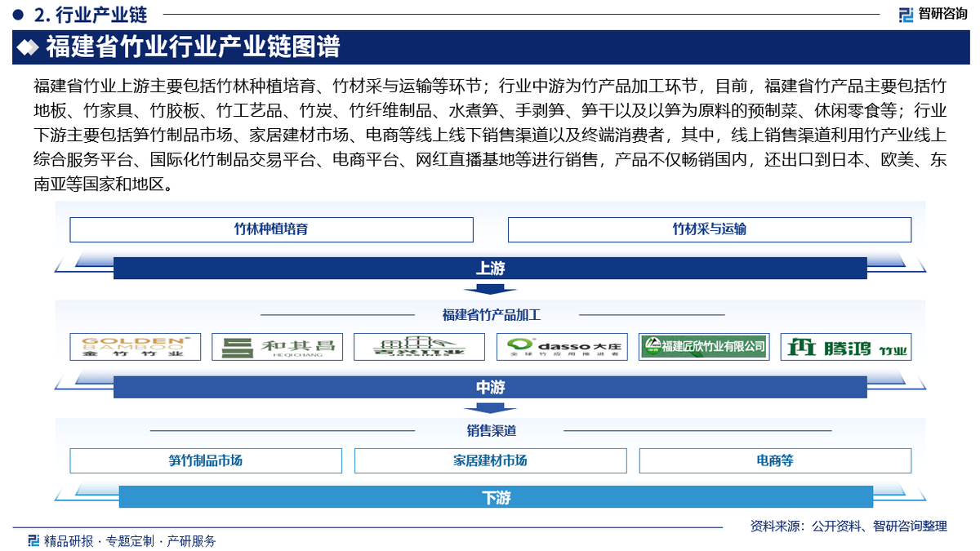Image resolution: width=980 pixels, height=551 pixels.
Task: Select the 上游 banner
Action: (x=490, y=269)
